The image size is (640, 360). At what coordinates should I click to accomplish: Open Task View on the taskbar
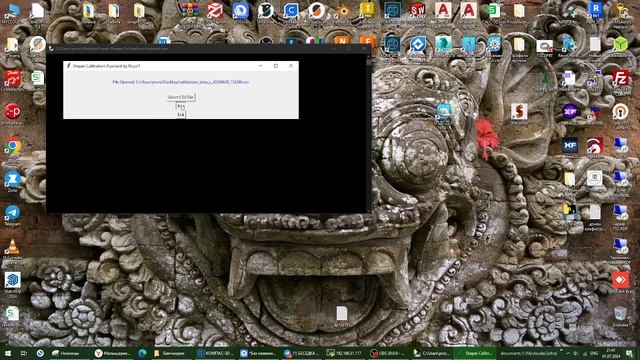coord(23,353)
